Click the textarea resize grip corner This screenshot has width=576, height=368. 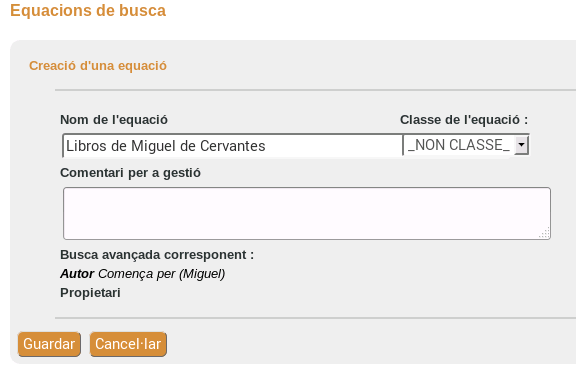(x=544, y=233)
